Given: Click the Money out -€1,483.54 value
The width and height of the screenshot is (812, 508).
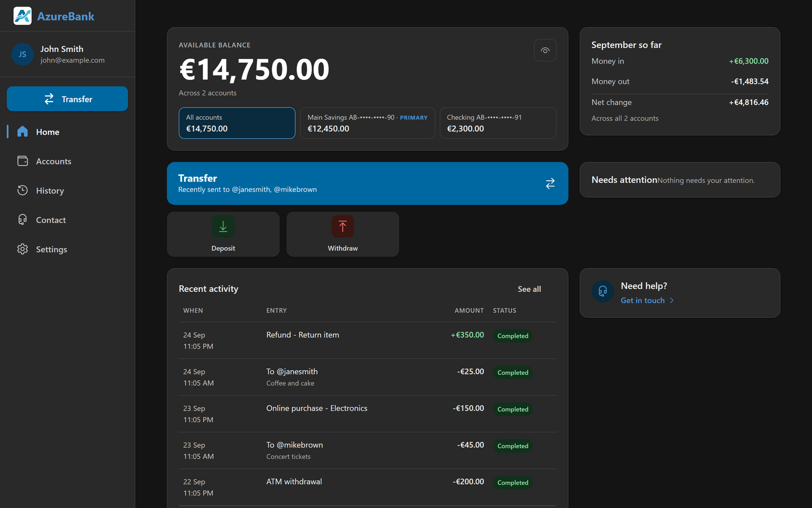Looking at the screenshot, I should (750, 81).
